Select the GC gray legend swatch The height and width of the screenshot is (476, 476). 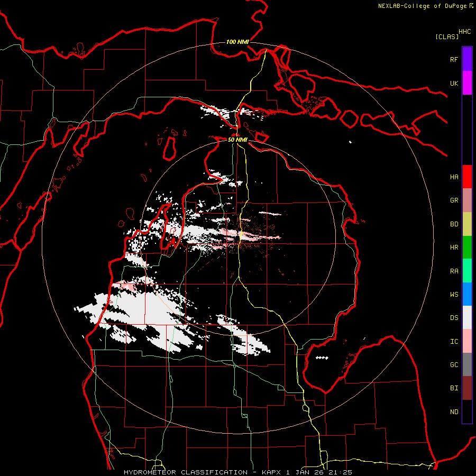467,364
